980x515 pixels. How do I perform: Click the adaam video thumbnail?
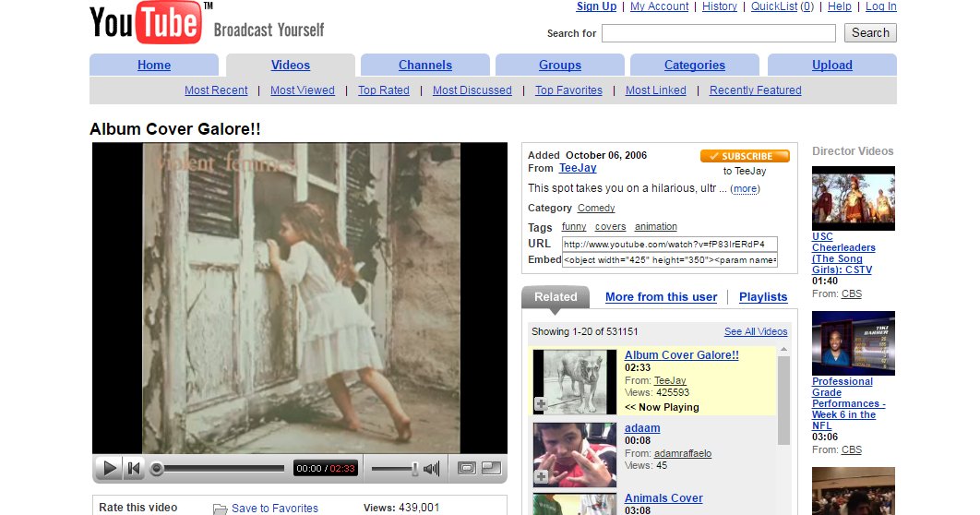click(574, 454)
